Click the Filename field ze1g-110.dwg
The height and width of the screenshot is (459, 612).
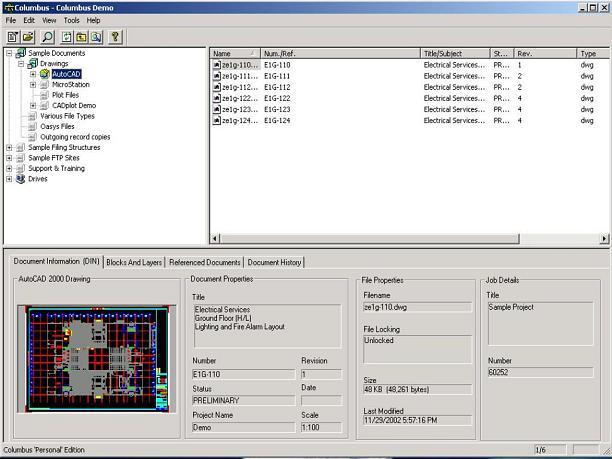coord(417,308)
